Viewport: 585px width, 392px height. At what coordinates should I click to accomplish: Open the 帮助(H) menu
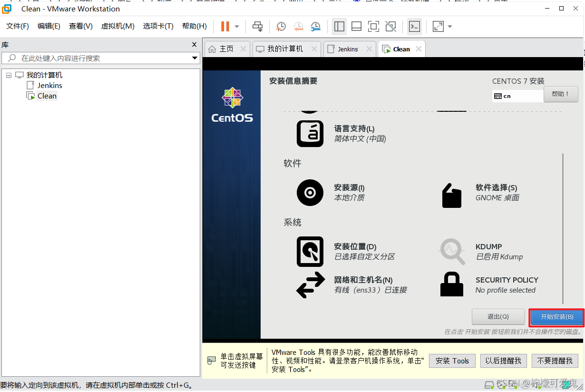[195, 26]
